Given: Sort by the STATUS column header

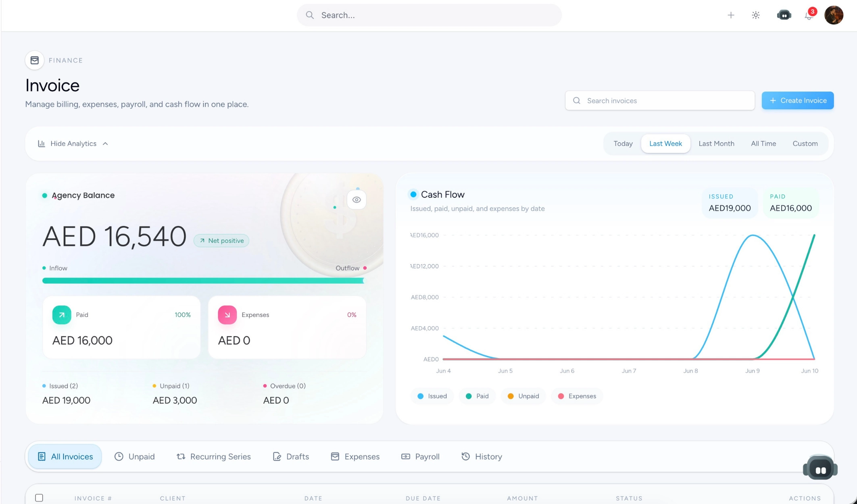Looking at the screenshot, I should (629, 498).
